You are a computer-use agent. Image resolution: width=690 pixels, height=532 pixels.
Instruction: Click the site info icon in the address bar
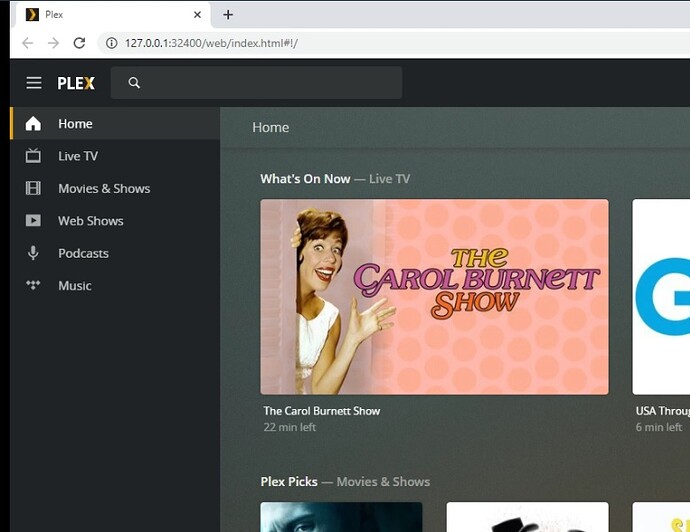(x=111, y=43)
